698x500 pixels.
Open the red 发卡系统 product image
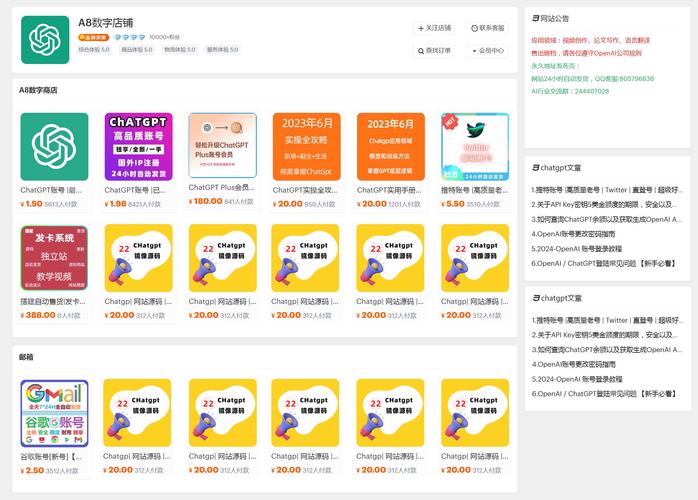(54, 257)
